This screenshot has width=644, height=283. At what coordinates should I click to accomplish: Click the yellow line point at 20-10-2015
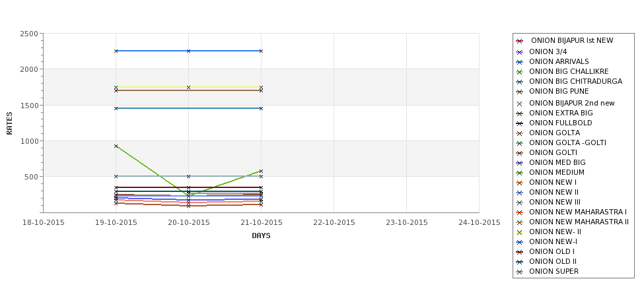(188, 87)
